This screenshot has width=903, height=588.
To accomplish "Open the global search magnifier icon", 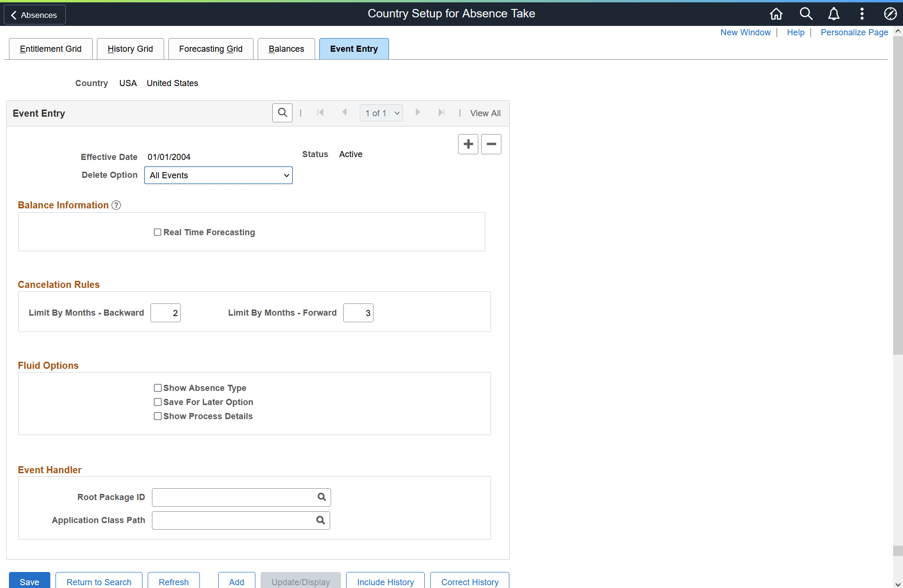I will coord(806,14).
